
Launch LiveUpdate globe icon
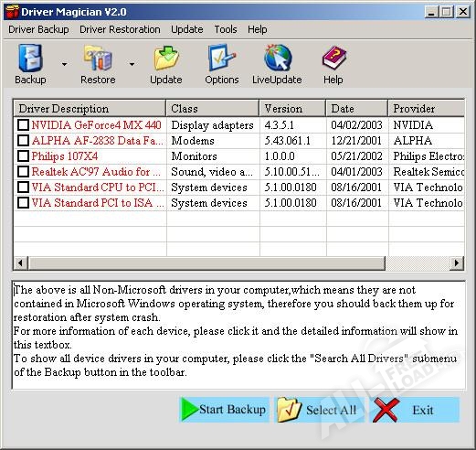pos(278,58)
